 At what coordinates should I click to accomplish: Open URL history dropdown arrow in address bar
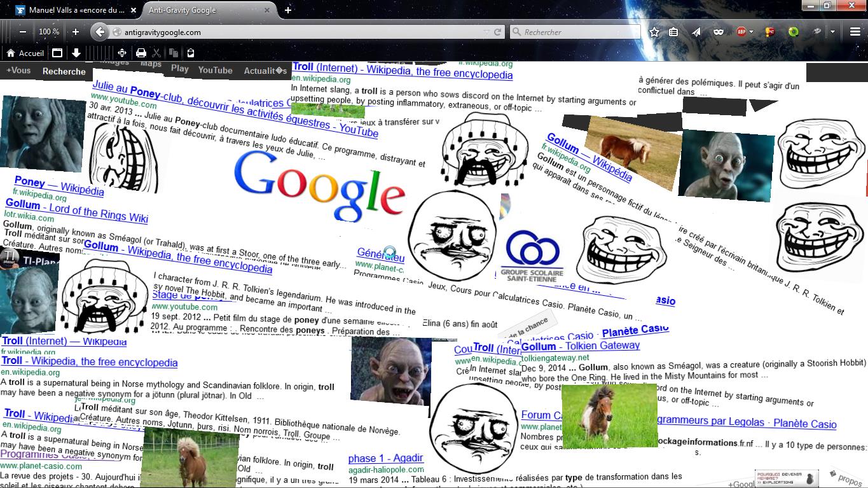[x=486, y=32]
